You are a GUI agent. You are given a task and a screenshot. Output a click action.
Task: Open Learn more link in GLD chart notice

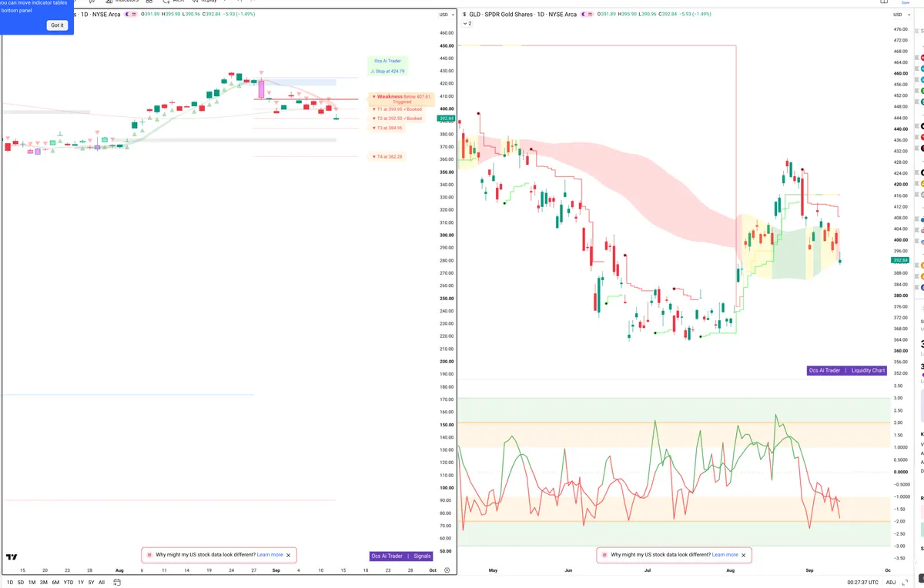point(725,555)
